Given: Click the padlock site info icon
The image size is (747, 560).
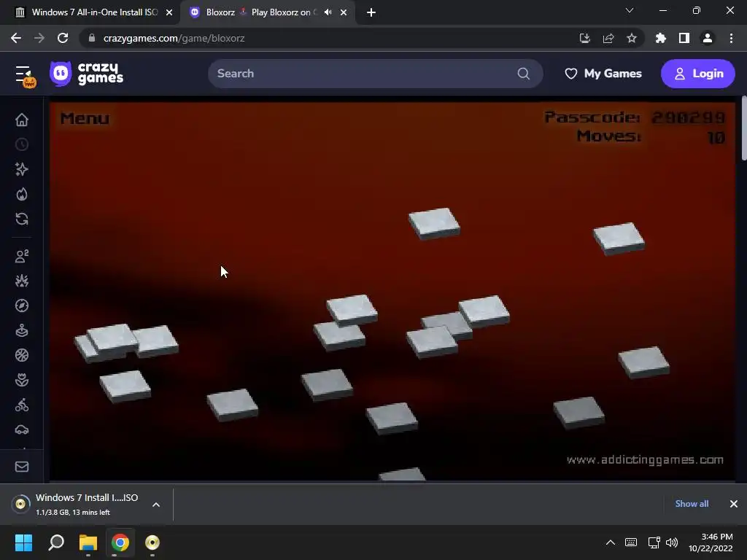Looking at the screenshot, I should (x=92, y=38).
